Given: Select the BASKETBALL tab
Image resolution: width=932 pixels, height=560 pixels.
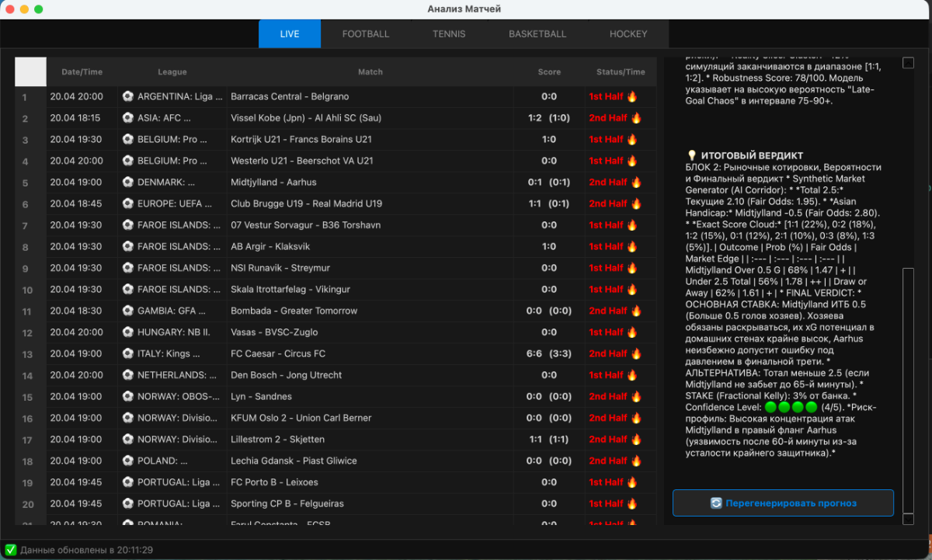Looking at the screenshot, I should [537, 34].
